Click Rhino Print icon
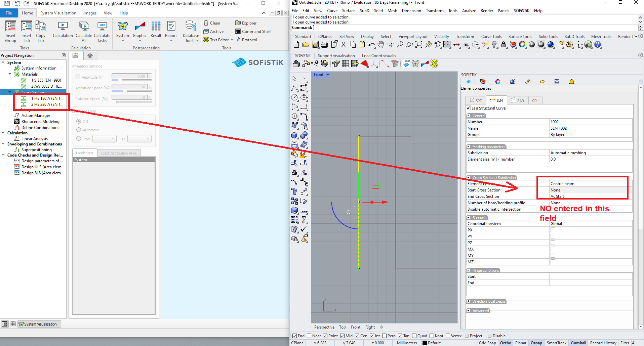644x346 pixels. 325,44
